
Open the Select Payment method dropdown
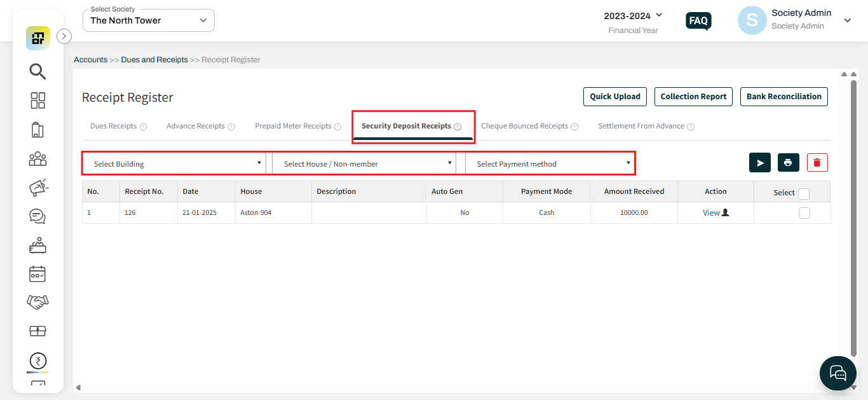[x=550, y=164]
